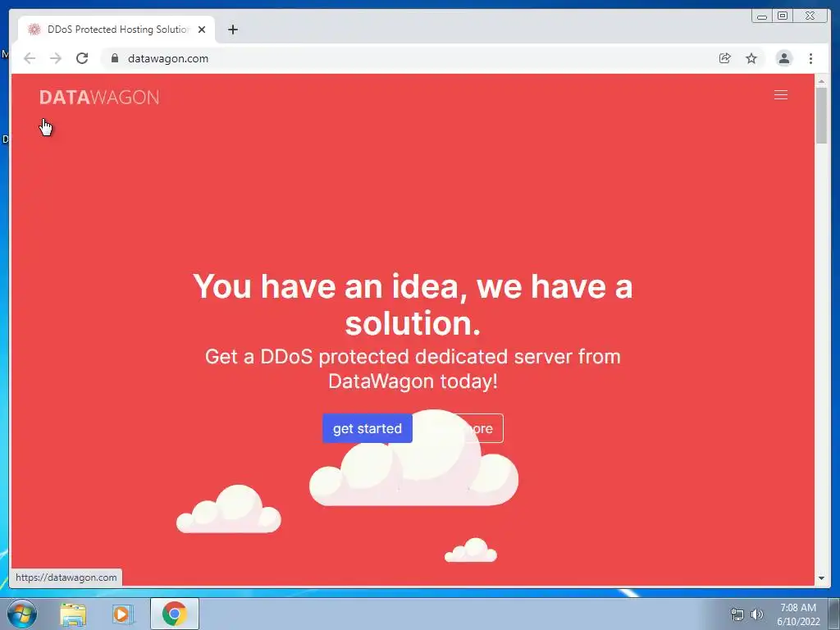Open the hamburger navigation menu

(781, 95)
